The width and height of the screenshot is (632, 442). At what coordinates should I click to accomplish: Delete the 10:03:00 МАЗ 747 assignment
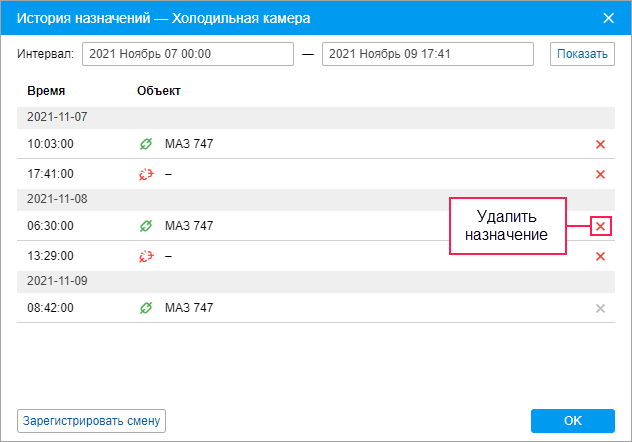[x=600, y=144]
